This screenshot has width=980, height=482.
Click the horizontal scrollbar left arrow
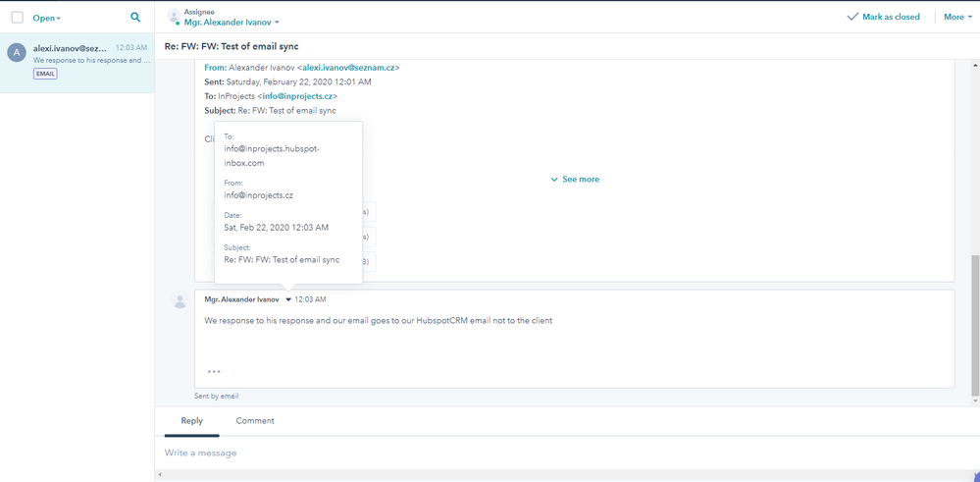159,476
